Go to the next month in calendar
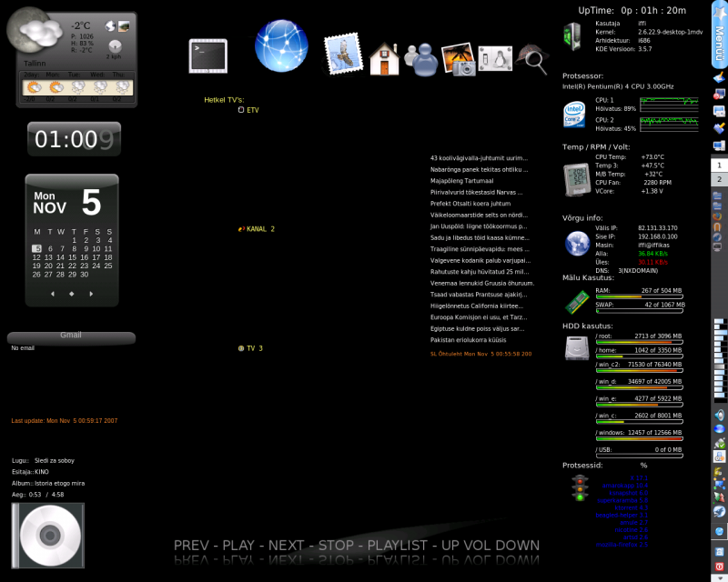Screen dimensions: 728x582 [x=91, y=294]
